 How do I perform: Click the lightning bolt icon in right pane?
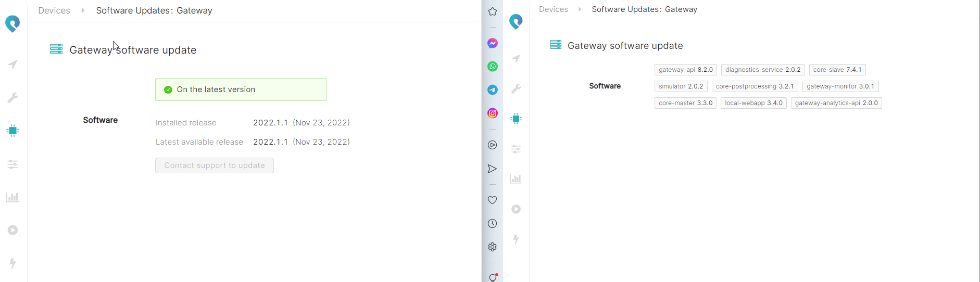click(x=516, y=239)
